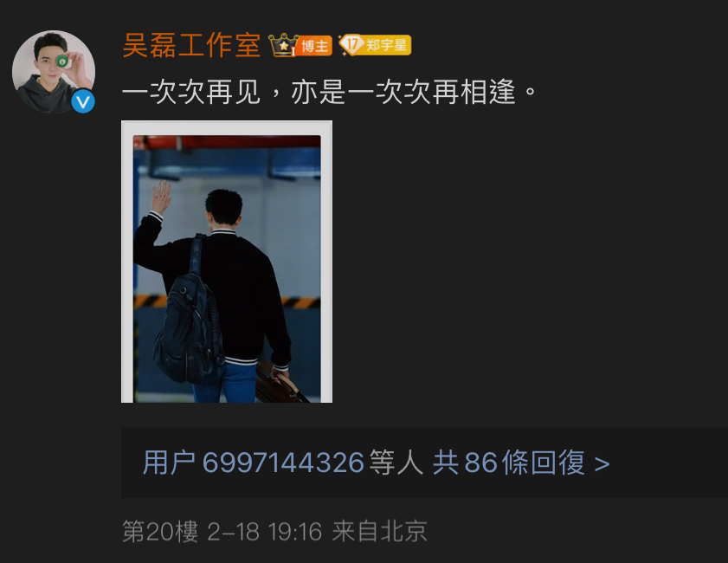Open user 6997144326's profile link
This screenshot has width=728, height=563.
coord(253,463)
